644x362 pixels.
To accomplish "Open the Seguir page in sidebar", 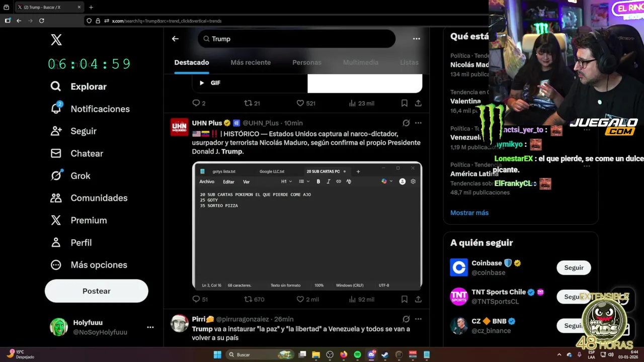I will (73, 131).
